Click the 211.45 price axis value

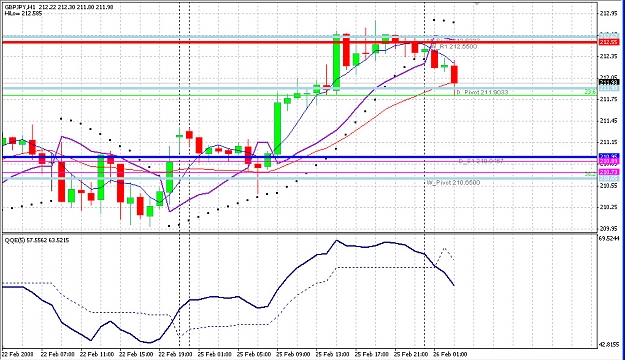click(x=609, y=121)
